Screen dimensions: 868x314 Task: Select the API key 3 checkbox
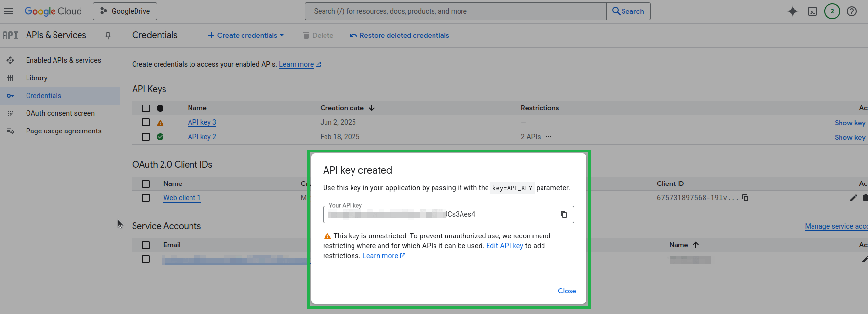[x=146, y=122]
